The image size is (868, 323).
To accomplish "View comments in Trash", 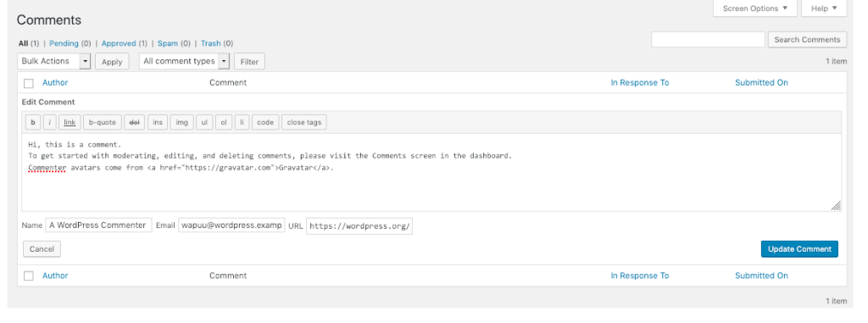I will [x=210, y=43].
